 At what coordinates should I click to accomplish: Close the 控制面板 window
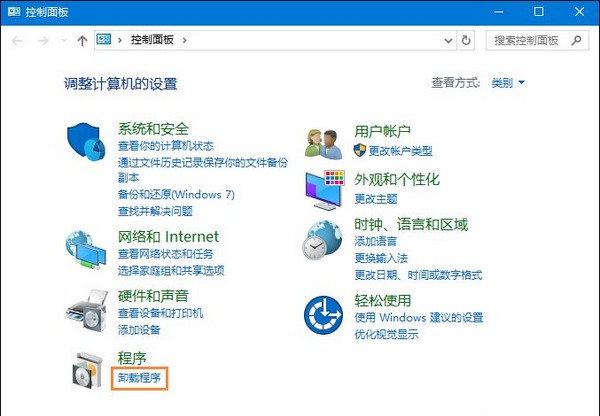coord(579,12)
